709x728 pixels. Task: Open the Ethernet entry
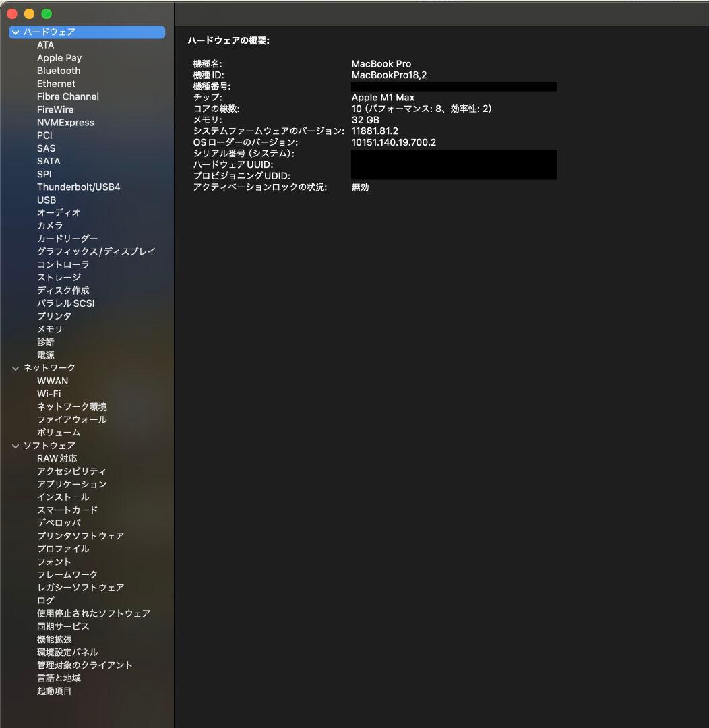[56, 84]
